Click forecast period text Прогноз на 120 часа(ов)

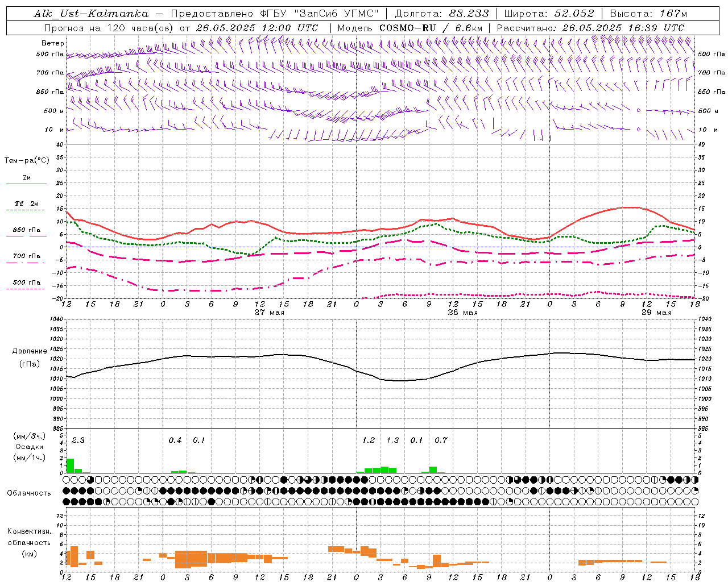point(109,28)
